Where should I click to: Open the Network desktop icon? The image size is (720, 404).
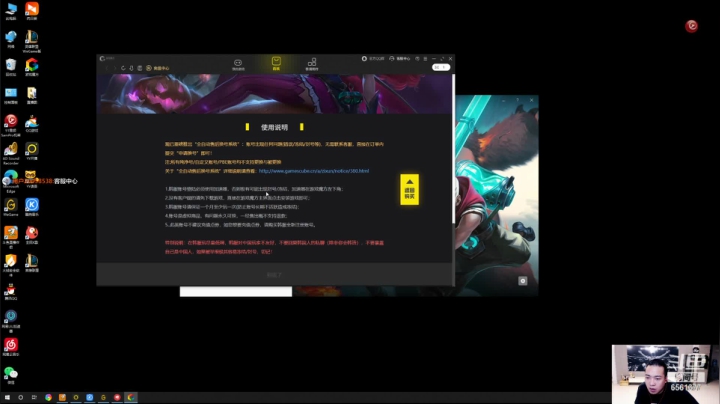click(x=11, y=39)
